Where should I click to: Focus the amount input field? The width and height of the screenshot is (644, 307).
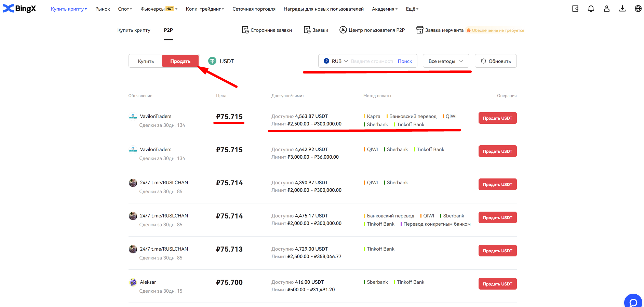[372, 61]
